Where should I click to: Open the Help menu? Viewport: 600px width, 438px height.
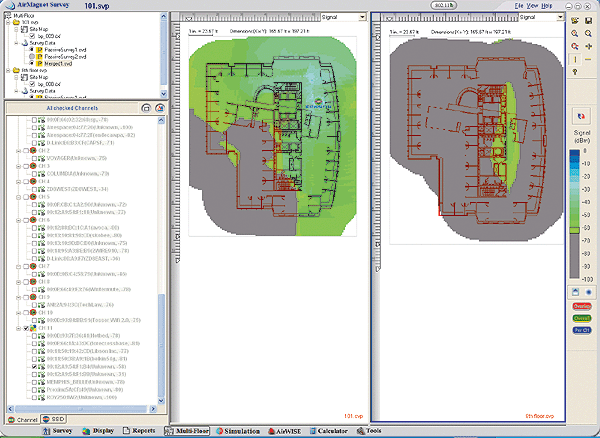tap(546, 6)
